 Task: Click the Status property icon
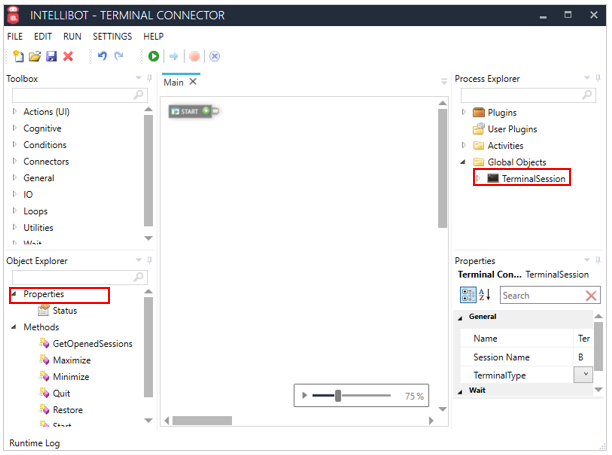click(x=44, y=310)
